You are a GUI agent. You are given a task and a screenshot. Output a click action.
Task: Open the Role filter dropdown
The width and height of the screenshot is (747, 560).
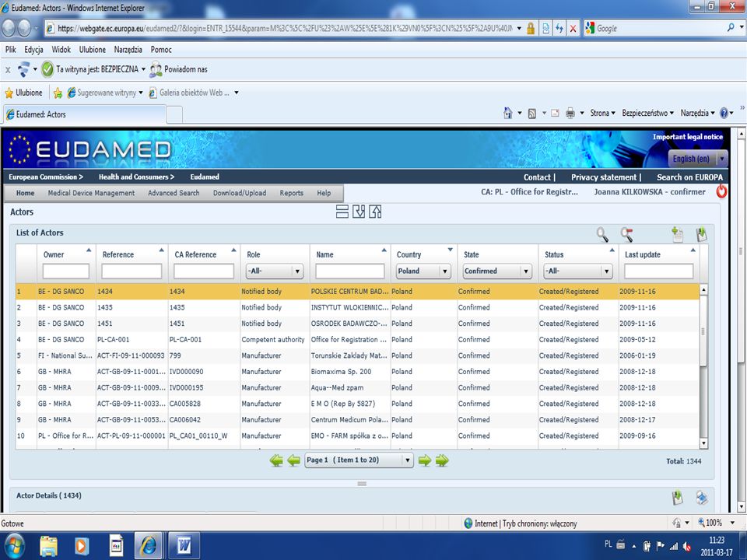pos(275,271)
